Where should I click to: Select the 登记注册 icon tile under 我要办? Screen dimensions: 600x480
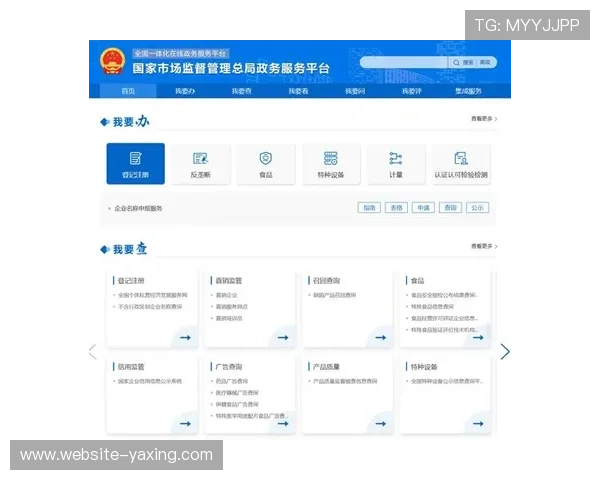[135, 164]
